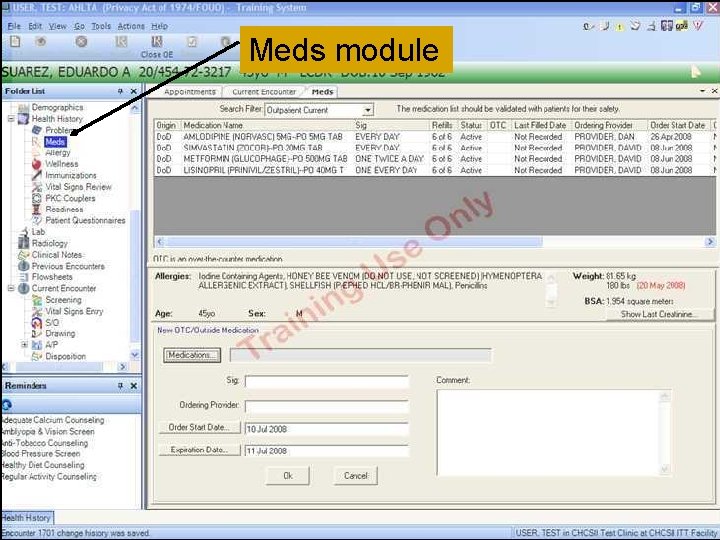720x540 pixels.
Task: Close the Folder List panel
Action: click(x=134, y=91)
